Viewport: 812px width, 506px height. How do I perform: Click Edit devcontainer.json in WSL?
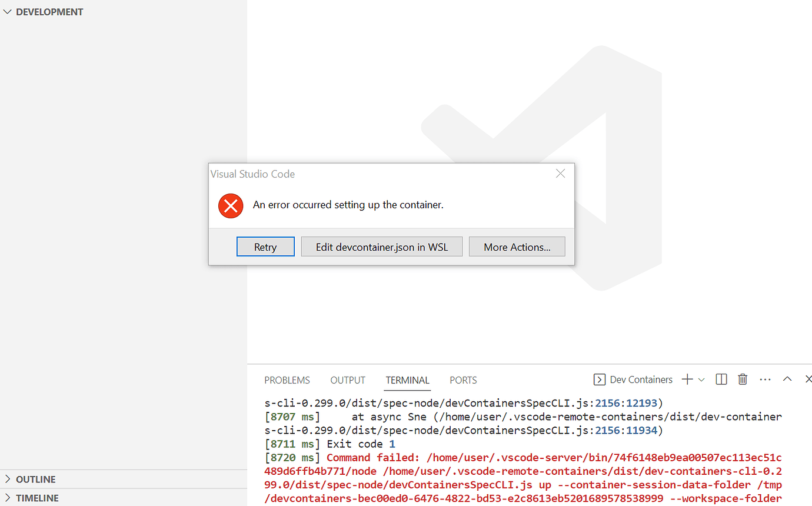pos(381,246)
